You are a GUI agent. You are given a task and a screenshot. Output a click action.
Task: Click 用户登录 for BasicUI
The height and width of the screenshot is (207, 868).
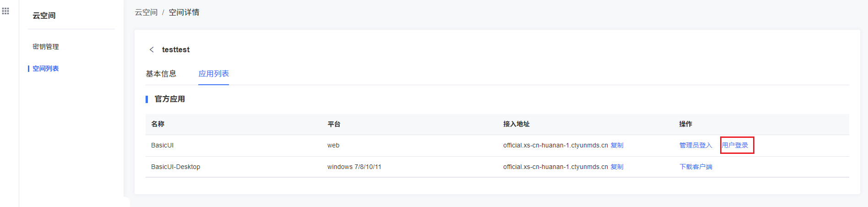735,145
